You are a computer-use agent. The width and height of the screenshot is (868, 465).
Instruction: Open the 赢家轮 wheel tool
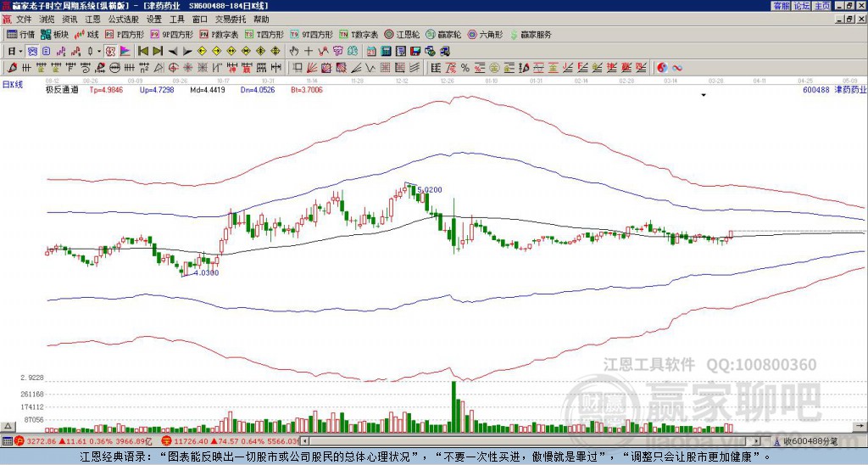443,34
